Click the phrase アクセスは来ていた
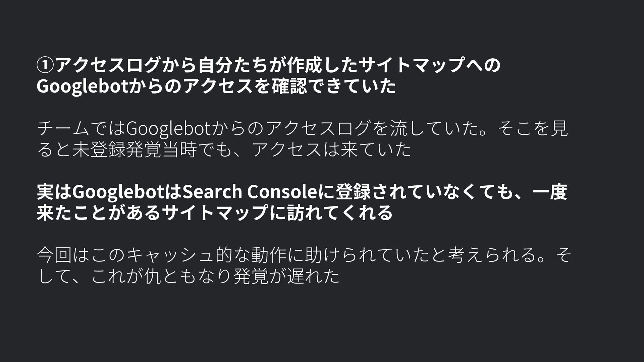644x362 pixels. (331, 150)
